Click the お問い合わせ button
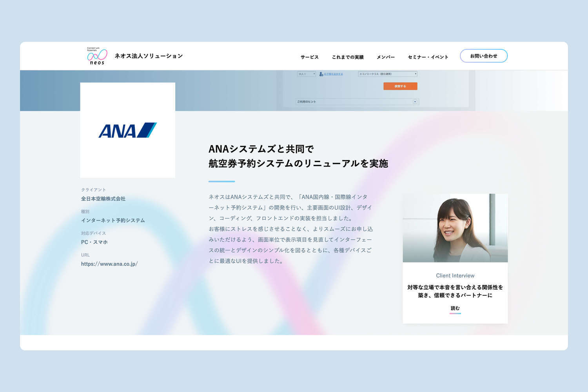 click(x=484, y=56)
